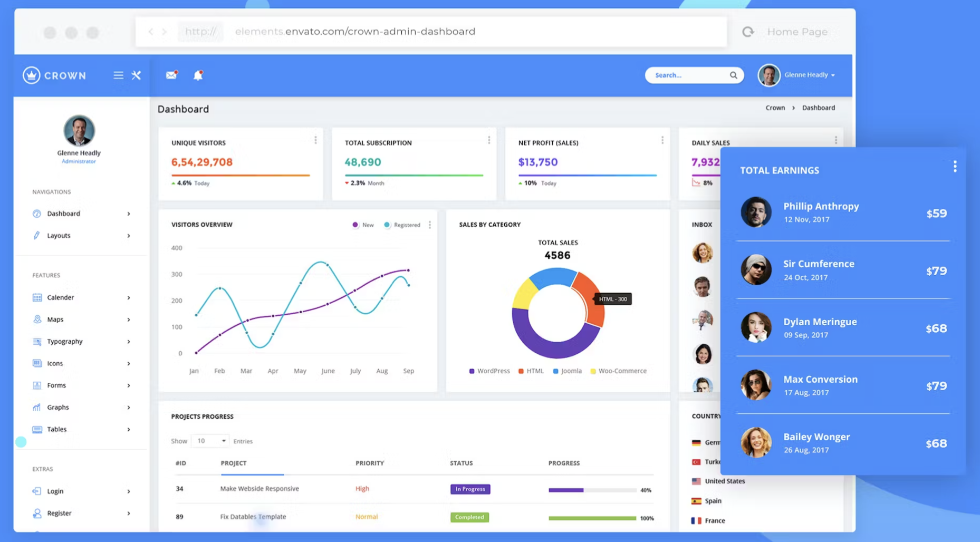Screen dimensions: 980x542
Task: Expand the Calender sidebar item
Action: pos(81,297)
